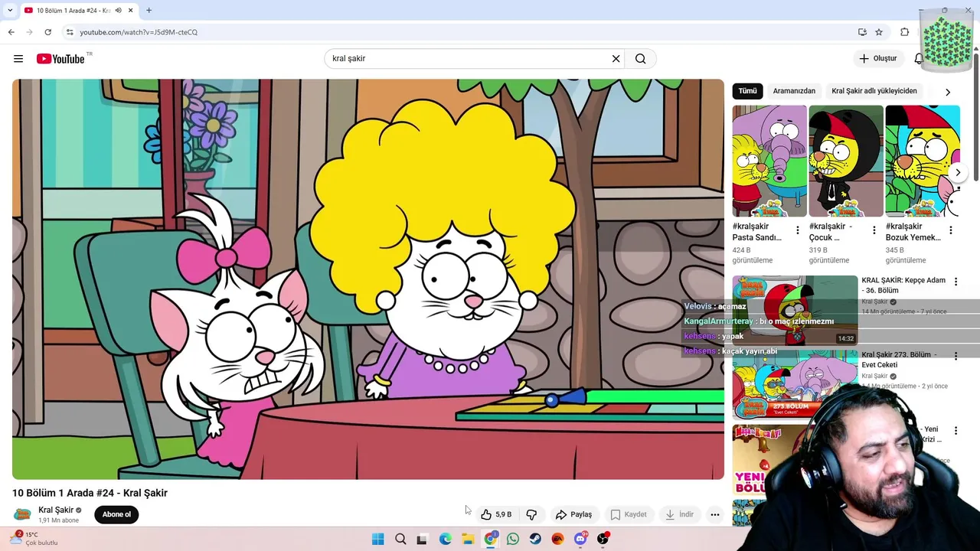Open Chrome extensions puzzle icon
980x551 pixels.
coord(905,32)
